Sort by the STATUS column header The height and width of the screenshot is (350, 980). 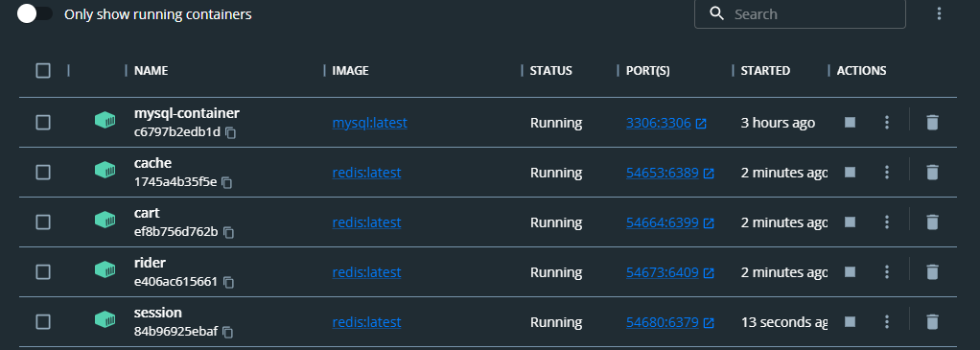[550, 71]
